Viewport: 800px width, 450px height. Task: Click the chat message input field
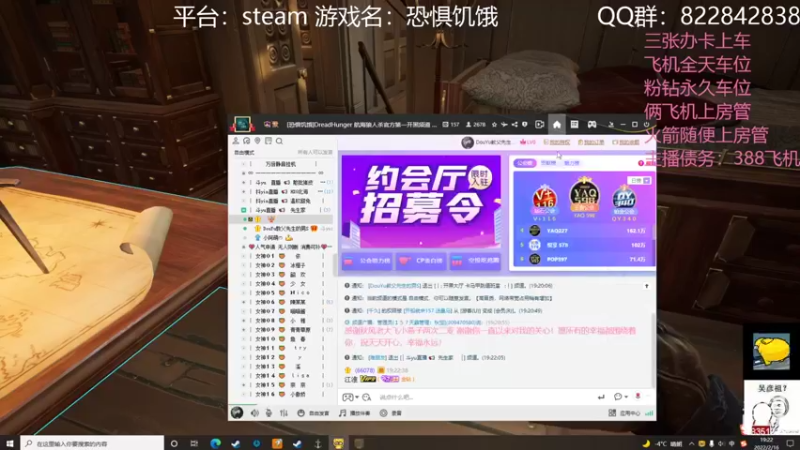(485, 397)
